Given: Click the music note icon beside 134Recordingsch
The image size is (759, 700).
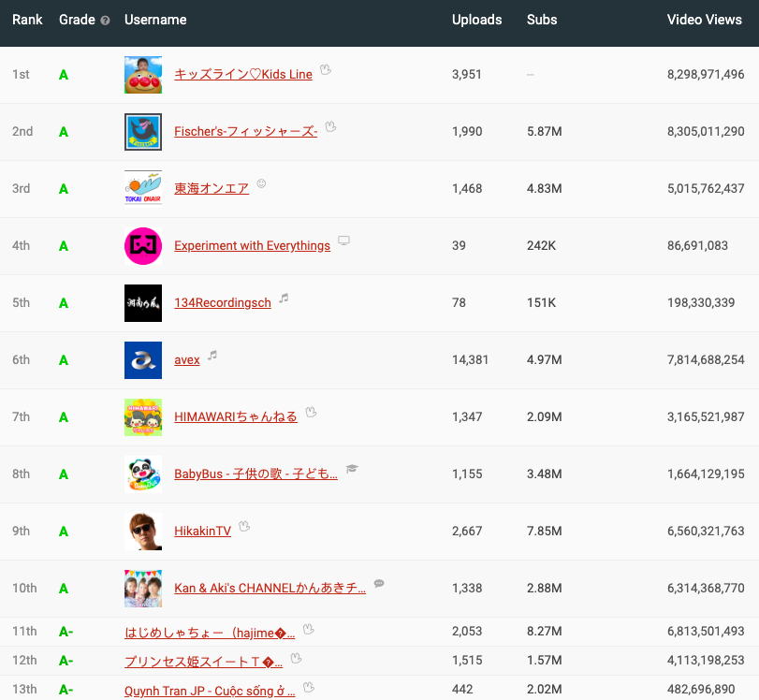Looking at the screenshot, I should coord(284,299).
